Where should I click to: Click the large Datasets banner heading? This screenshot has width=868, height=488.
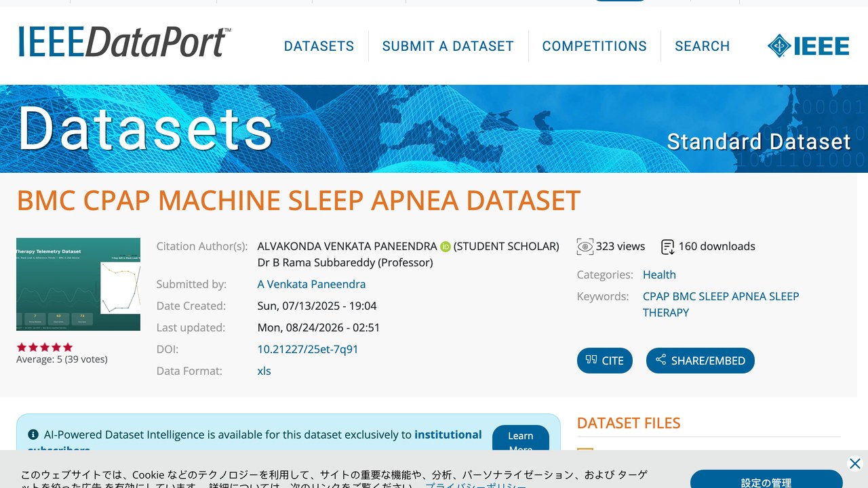[x=145, y=127]
